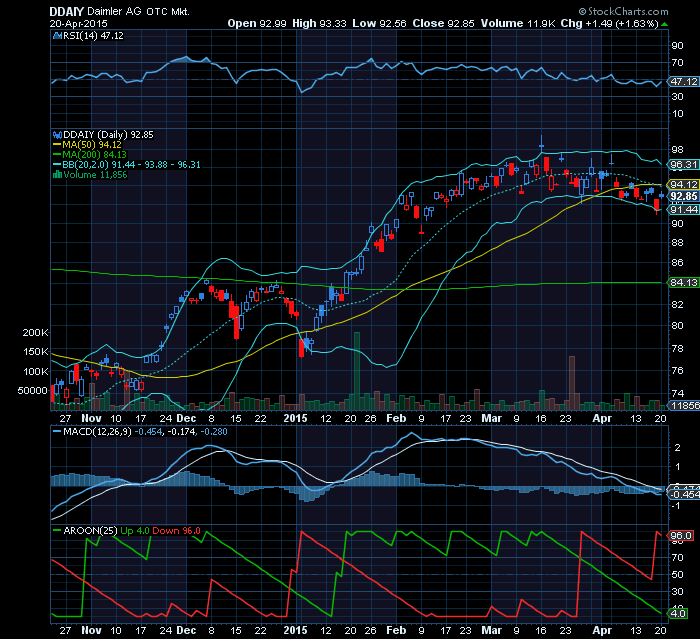Click the Volume 11,856 legend entry
700x639 pixels.
click(95, 175)
